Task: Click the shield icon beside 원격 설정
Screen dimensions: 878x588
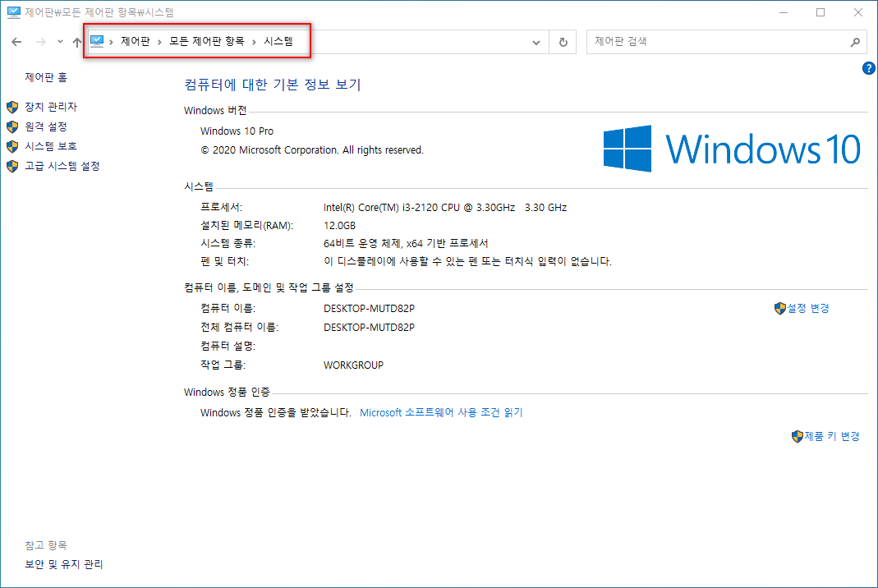Action: tap(12, 127)
